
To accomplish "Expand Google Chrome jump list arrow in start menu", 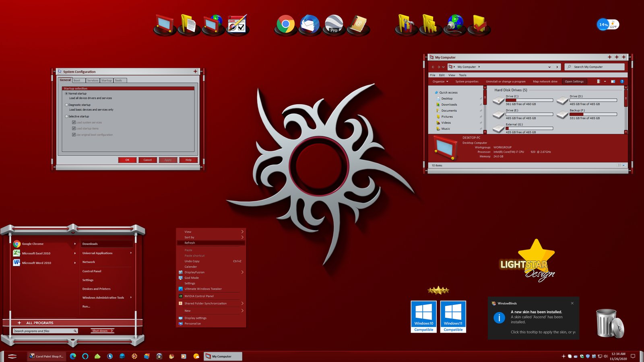I will (75, 244).
